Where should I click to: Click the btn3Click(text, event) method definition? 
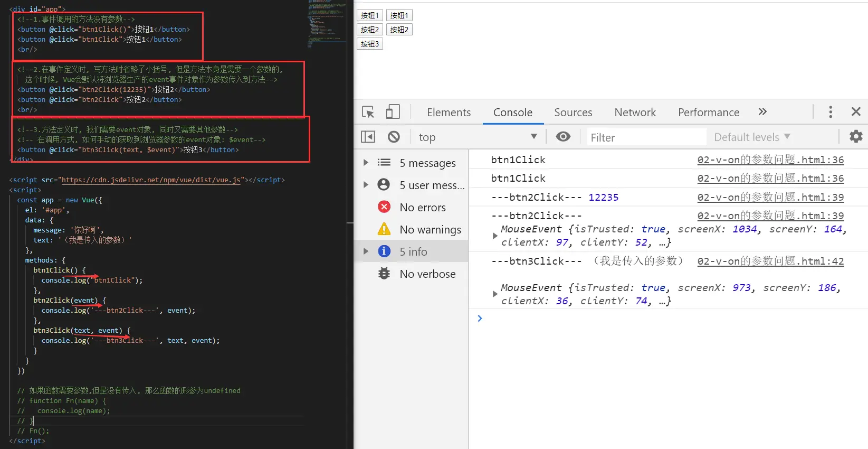tap(82, 331)
